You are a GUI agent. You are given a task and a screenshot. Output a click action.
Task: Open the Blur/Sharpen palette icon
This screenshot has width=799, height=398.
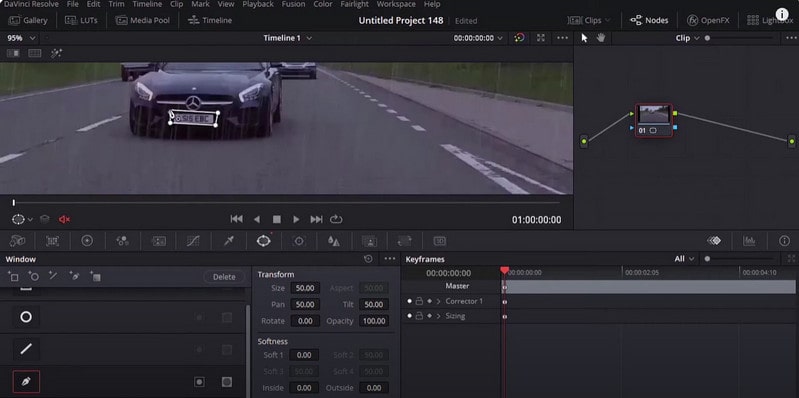[x=334, y=241]
